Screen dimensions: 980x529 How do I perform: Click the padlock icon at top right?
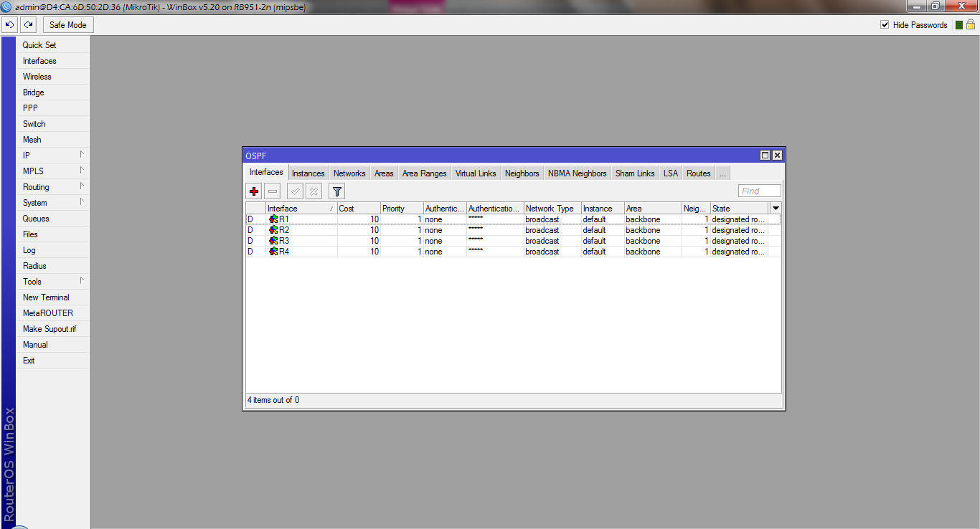pos(970,25)
